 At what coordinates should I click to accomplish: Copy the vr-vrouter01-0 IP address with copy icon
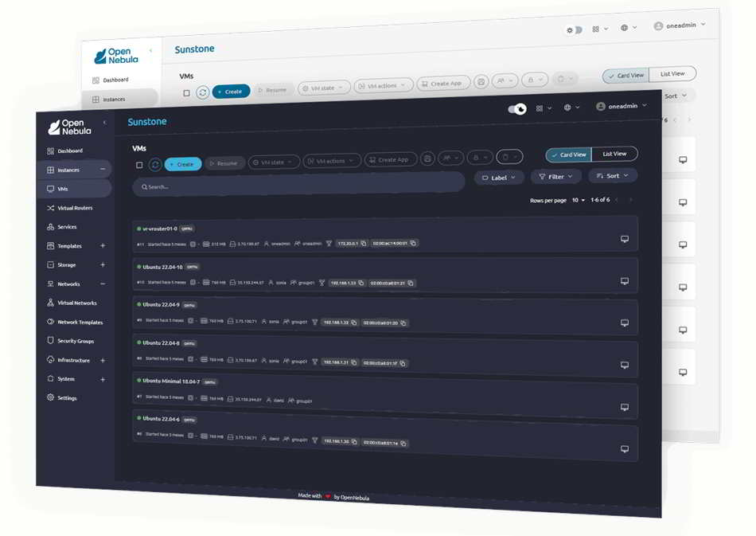[364, 243]
